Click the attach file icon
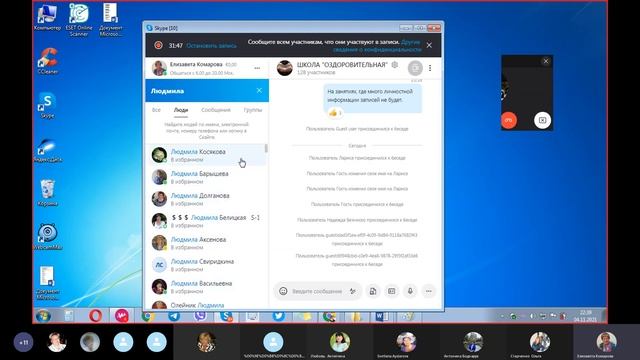Image resolution: width=640 pixels, height=360 pixels. pyautogui.click(x=373, y=291)
